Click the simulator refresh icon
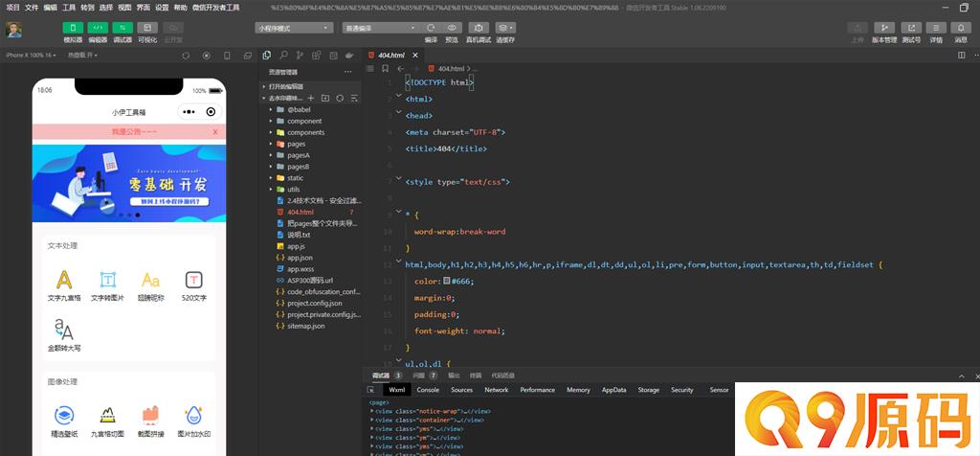Viewport: 980px width, 456px height. pos(186,55)
